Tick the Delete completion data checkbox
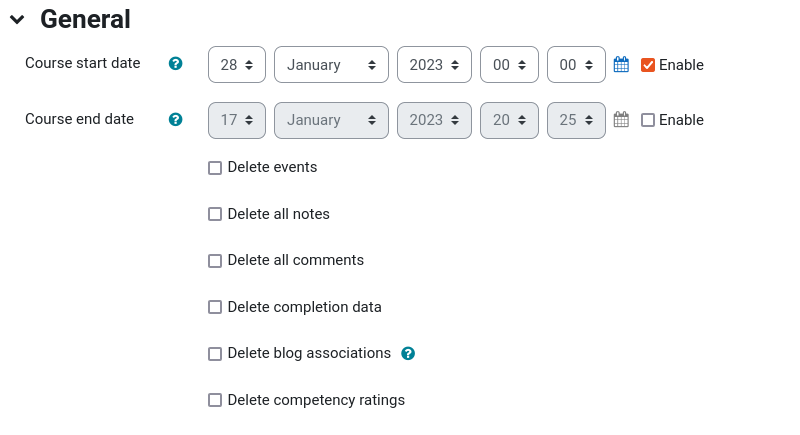The image size is (800, 435). [215, 307]
